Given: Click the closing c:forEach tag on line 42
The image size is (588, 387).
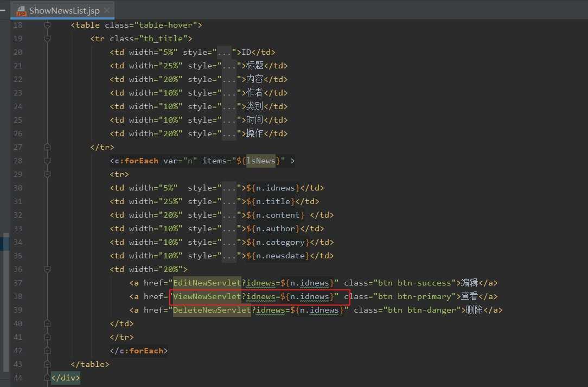Looking at the screenshot, I should click(x=139, y=351).
